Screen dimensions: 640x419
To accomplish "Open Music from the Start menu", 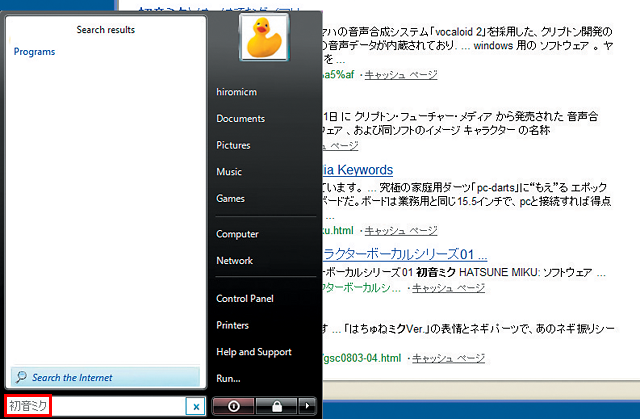I will (x=229, y=172).
